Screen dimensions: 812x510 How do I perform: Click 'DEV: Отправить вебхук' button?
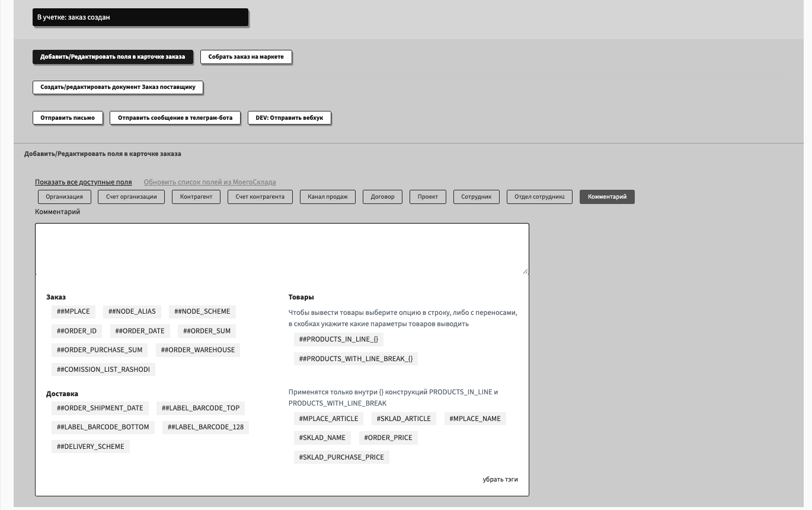(x=289, y=118)
